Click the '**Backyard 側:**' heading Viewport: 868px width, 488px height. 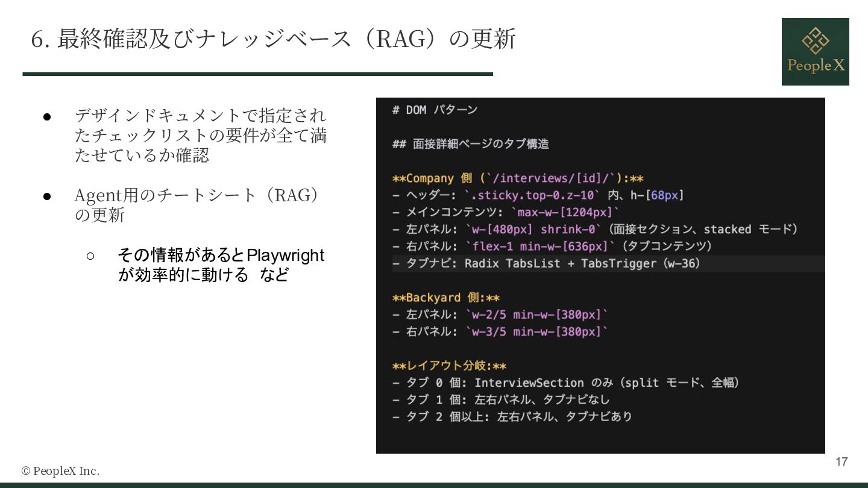(x=446, y=298)
